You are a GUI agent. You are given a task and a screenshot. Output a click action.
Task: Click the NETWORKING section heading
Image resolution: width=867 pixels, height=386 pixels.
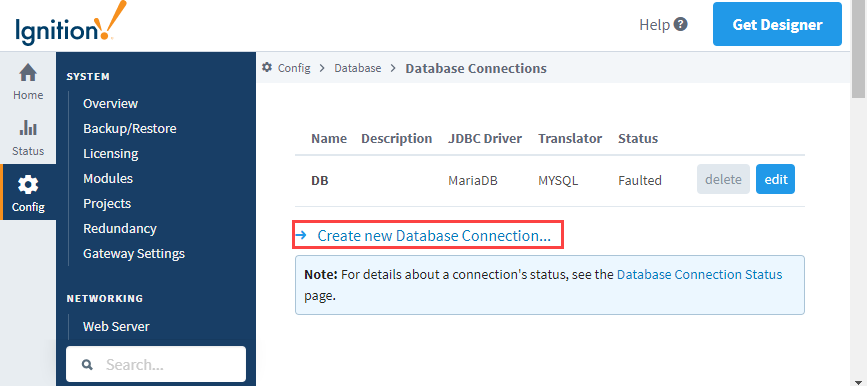(105, 298)
